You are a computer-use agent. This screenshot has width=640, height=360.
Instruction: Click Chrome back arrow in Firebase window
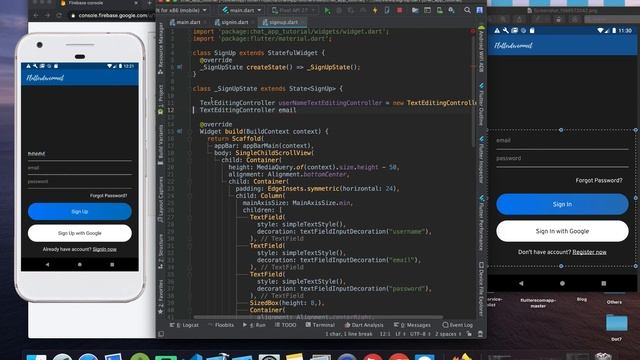coord(36,15)
